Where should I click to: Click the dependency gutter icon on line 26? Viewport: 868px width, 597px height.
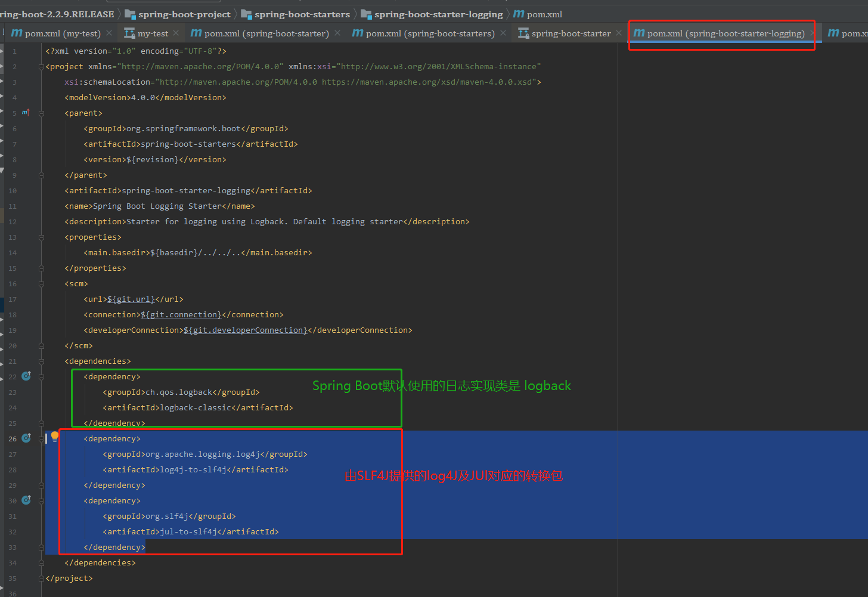click(26, 438)
